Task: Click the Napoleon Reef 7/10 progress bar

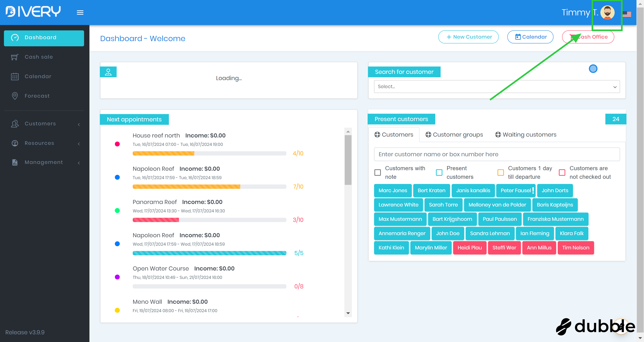Action: pos(209,187)
